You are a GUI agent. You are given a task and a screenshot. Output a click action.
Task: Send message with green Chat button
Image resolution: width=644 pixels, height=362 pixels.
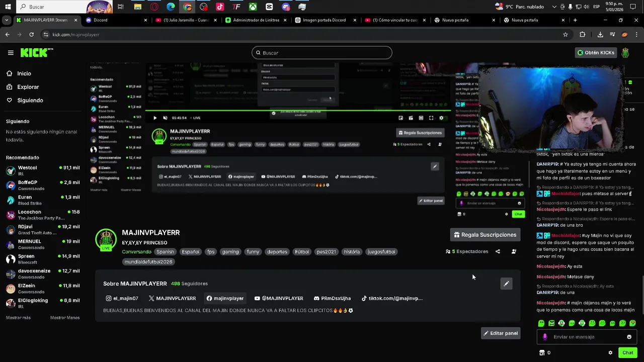pos(627,353)
